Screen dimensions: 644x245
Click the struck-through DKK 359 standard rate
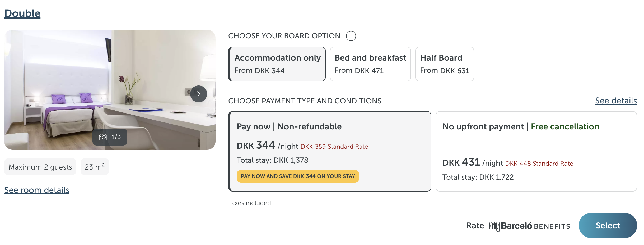[313, 147]
